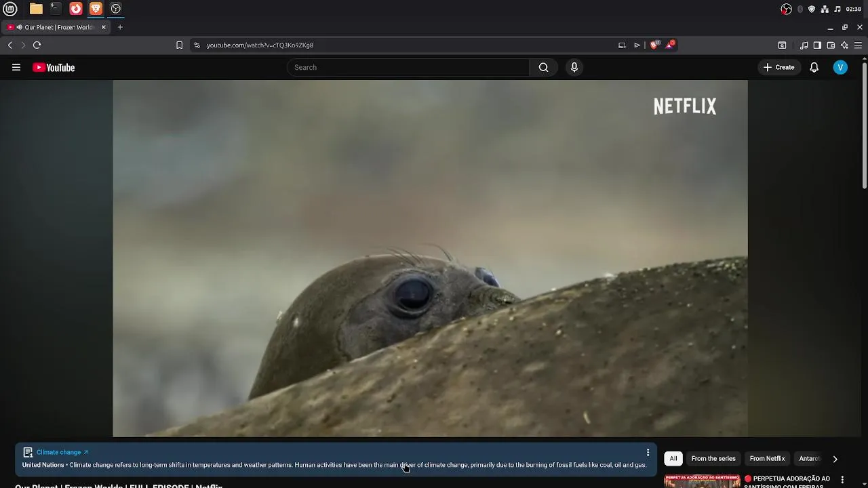
Task: Toggle the browser sidebar panel
Action: 817,45
